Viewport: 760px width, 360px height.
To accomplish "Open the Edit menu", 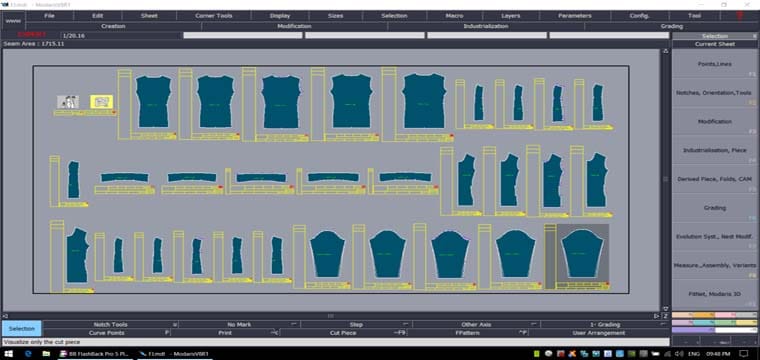I will click(97, 16).
